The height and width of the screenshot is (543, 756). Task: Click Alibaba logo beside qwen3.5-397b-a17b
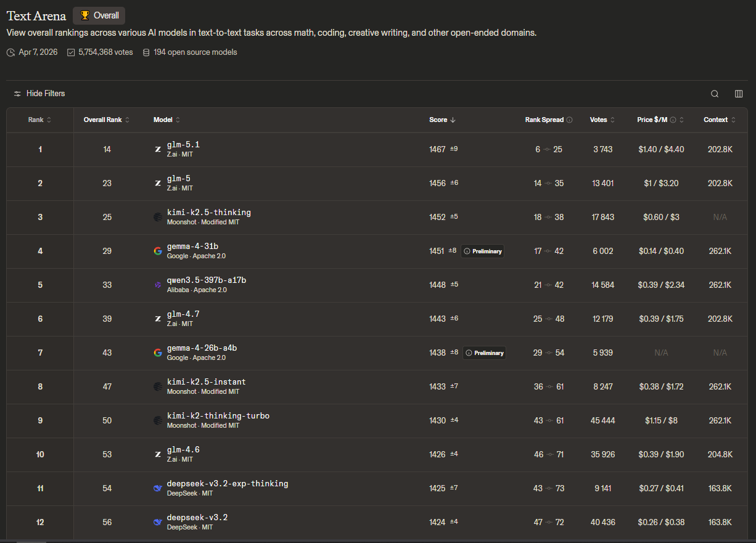[x=158, y=285]
